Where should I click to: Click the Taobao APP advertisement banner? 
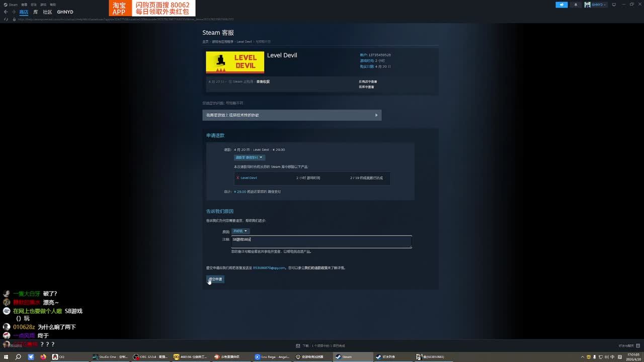[x=152, y=8]
